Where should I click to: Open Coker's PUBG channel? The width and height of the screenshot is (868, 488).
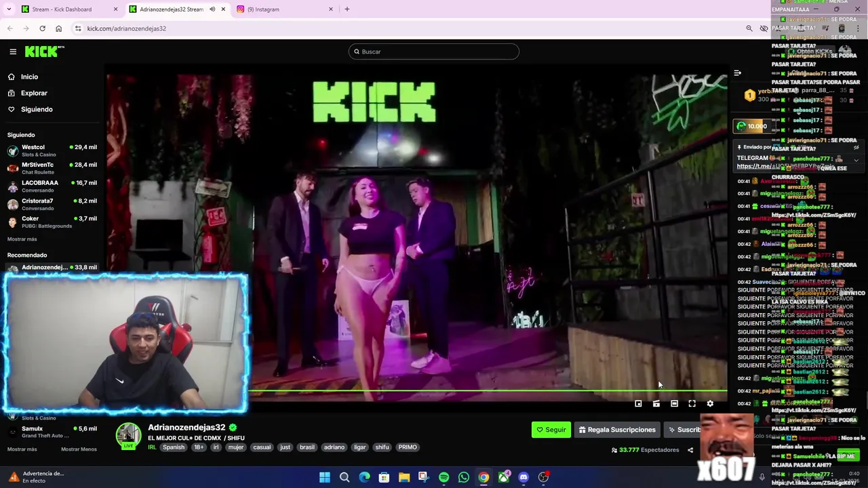coord(52,222)
